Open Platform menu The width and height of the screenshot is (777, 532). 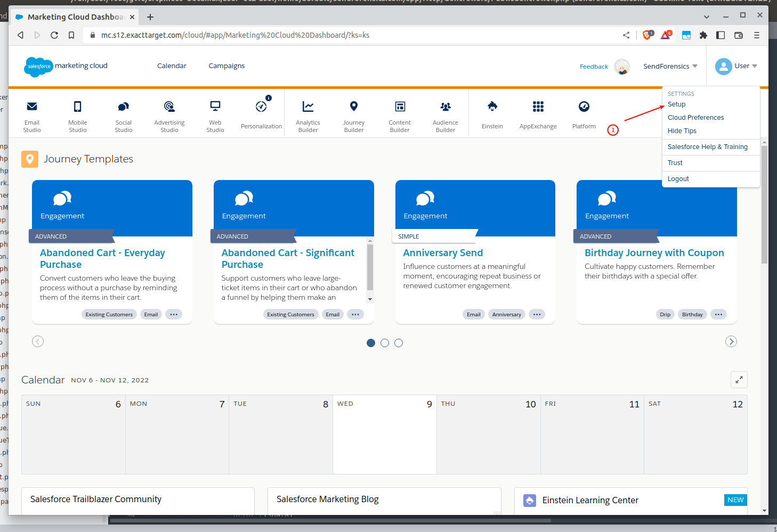pos(584,114)
